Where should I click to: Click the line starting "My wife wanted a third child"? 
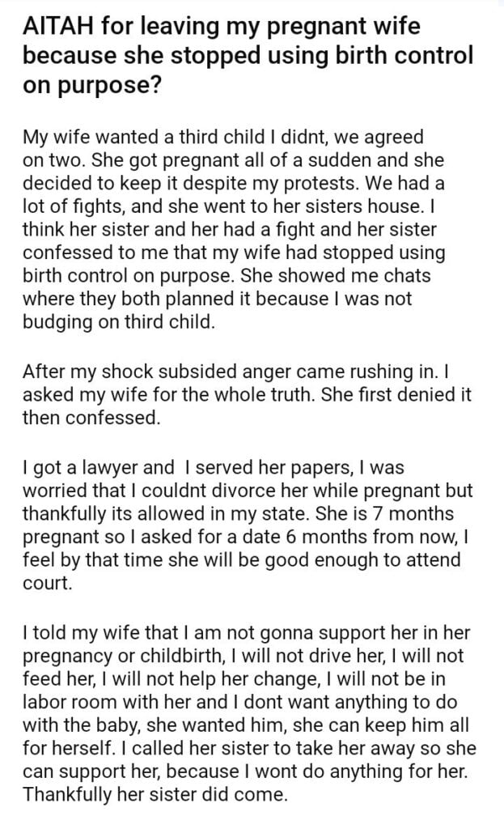click(x=212, y=138)
